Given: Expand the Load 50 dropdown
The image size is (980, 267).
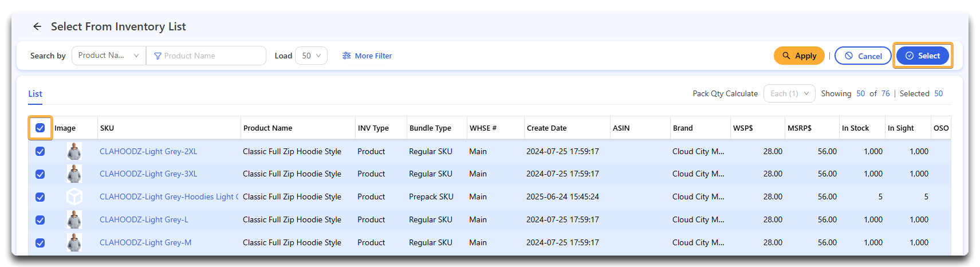Looking at the screenshot, I should click(x=311, y=56).
